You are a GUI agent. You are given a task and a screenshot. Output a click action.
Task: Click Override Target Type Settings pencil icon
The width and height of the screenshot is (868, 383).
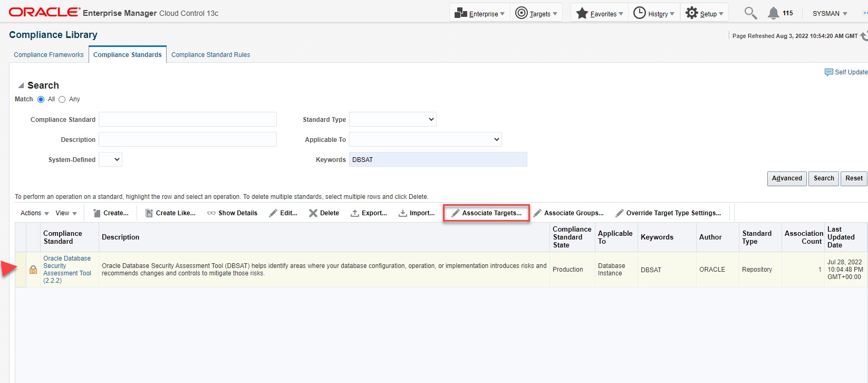tap(620, 213)
